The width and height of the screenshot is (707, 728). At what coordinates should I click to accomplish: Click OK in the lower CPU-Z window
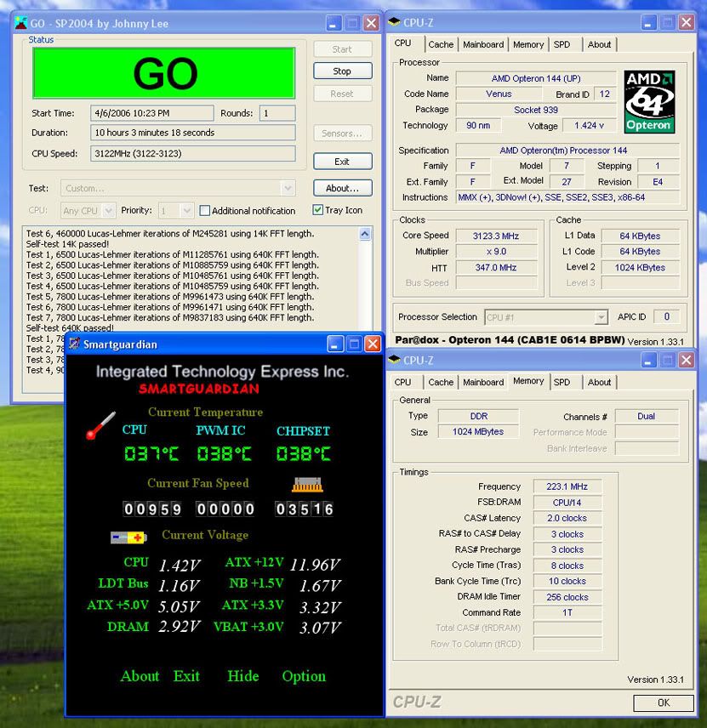point(664,702)
